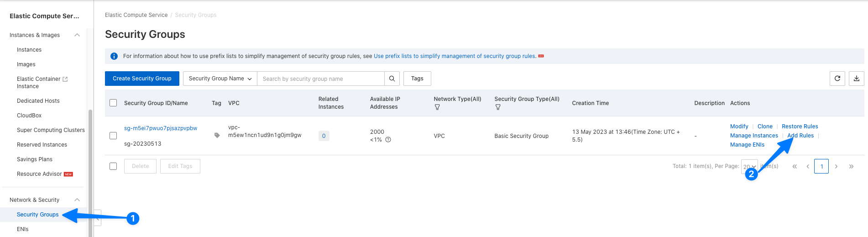The image size is (868, 237).
Task: Click the tag icon for sg-20230513
Action: [217, 136]
